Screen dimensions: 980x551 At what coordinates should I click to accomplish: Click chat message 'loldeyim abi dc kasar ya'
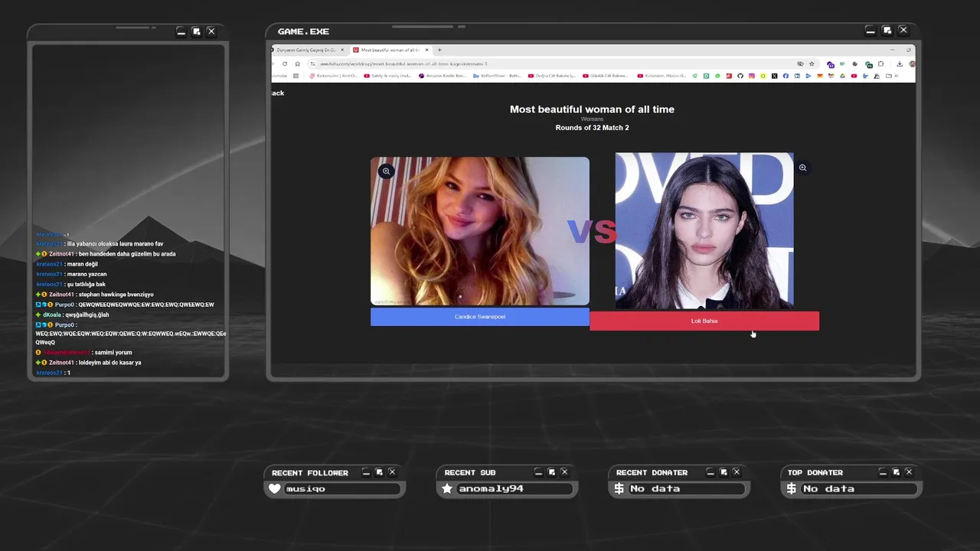(110, 363)
